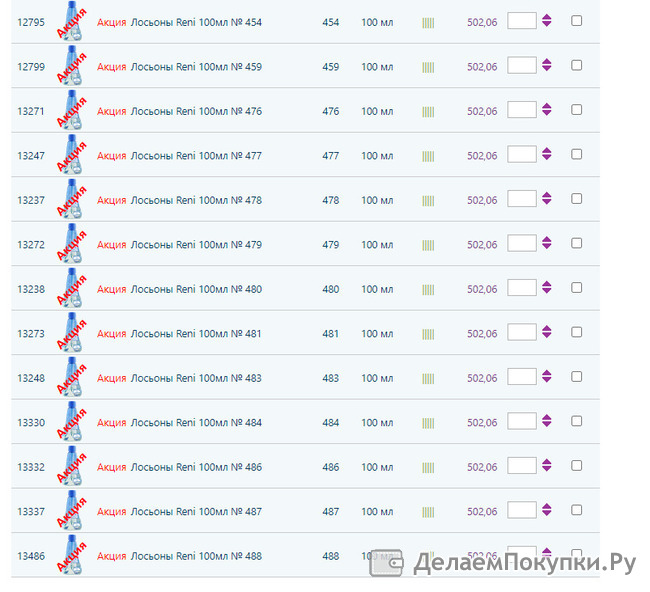Focus the quantity field for lotion № 486

click(522, 466)
